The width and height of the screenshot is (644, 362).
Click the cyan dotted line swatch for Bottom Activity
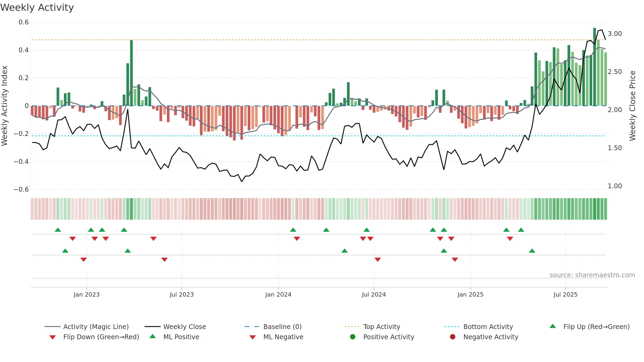pyautogui.click(x=452, y=327)
